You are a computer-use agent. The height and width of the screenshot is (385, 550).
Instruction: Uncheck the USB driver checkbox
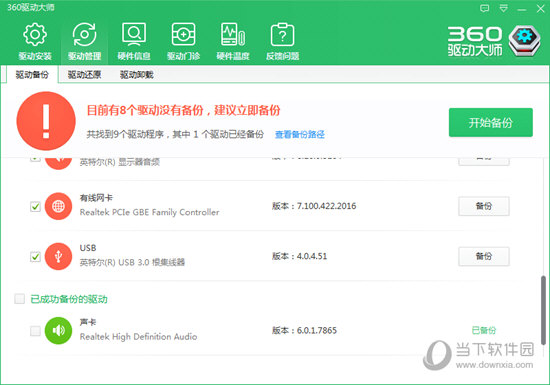tap(35, 257)
